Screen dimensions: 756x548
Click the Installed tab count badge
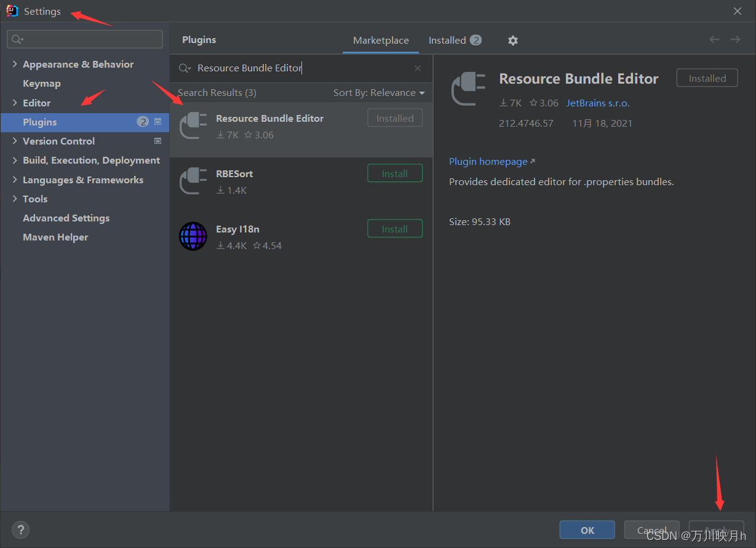point(475,40)
